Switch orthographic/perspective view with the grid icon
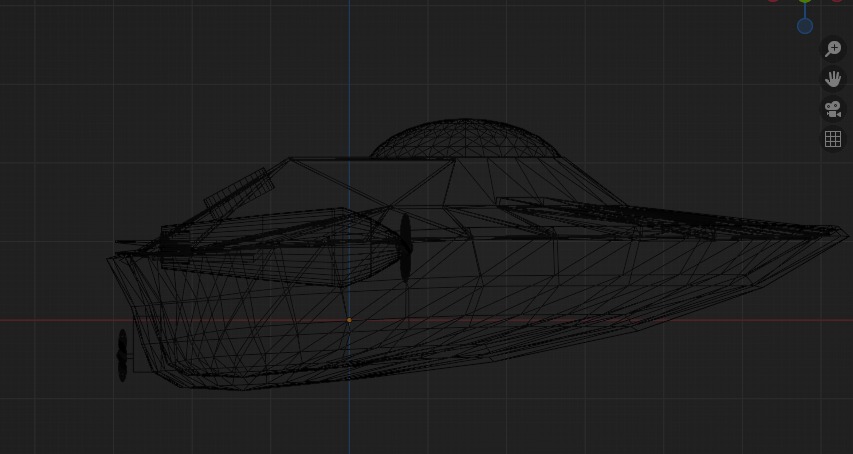Image resolution: width=853 pixels, height=454 pixels. pos(833,139)
